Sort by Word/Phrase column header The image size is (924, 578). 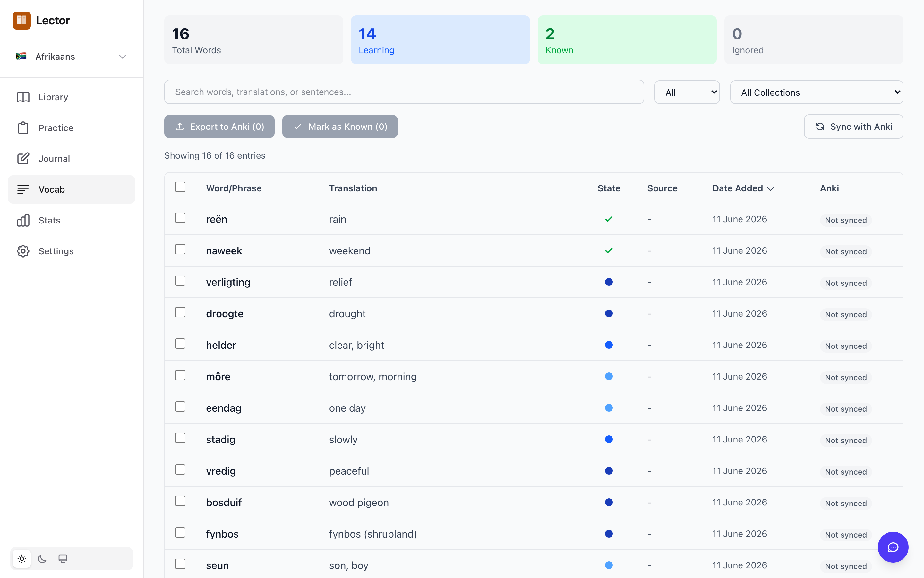click(234, 188)
